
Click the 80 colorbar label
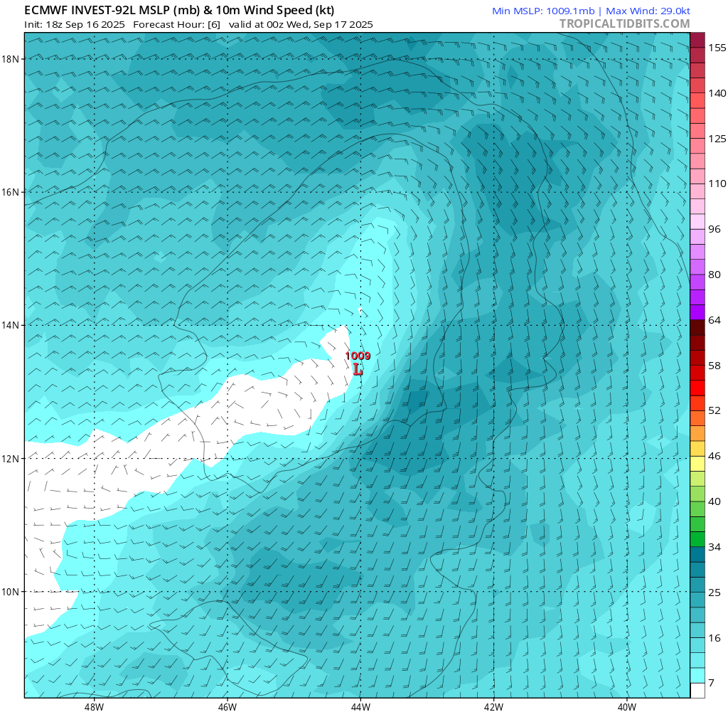[714, 275]
